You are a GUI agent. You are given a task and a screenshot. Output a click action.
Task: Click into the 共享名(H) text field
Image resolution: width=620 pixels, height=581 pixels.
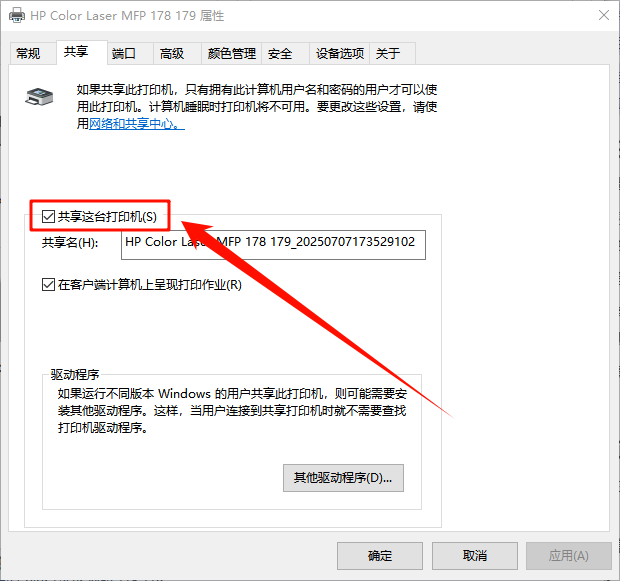(273, 245)
